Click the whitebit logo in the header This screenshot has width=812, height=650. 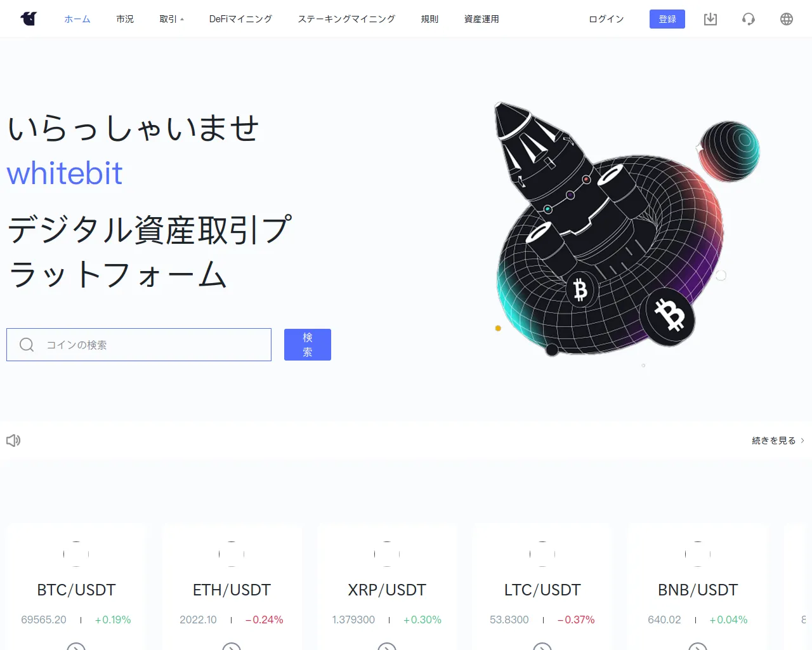29,19
